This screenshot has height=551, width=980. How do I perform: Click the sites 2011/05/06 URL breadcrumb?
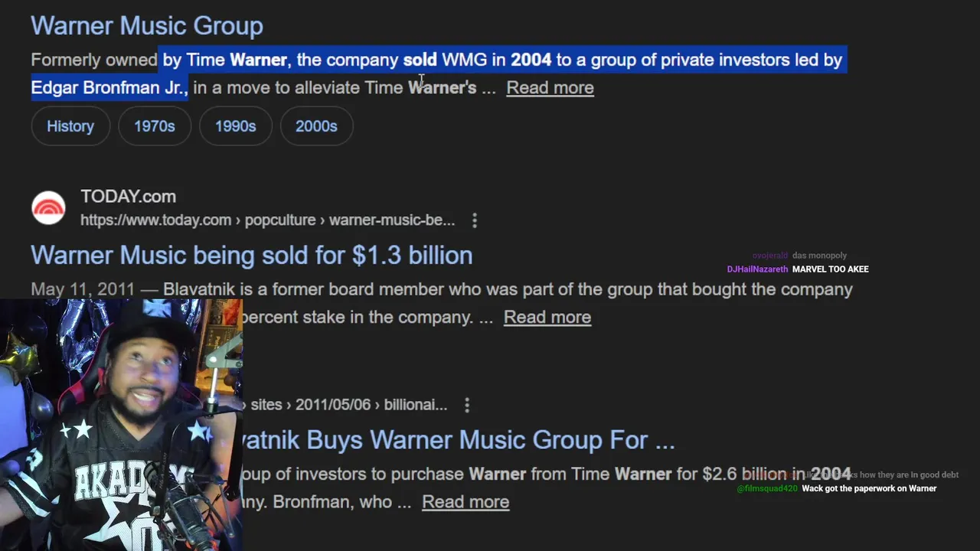click(348, 405)
